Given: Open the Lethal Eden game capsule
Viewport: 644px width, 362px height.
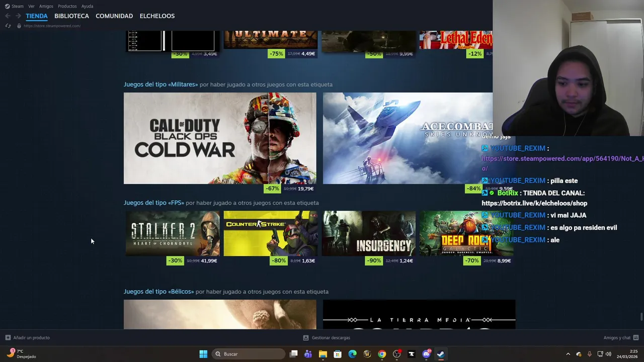Looking at the screenshot, I should pyautogui.click(x=456, y=40).
